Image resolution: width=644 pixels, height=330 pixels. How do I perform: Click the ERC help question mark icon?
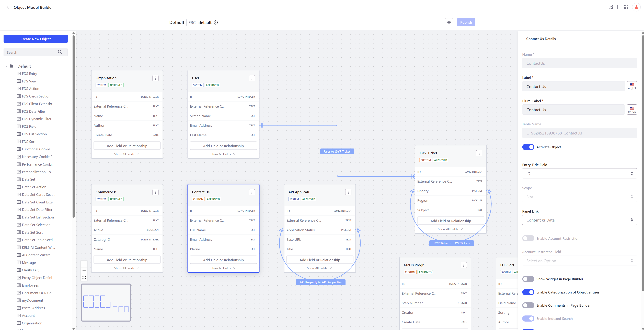point(216,22)
